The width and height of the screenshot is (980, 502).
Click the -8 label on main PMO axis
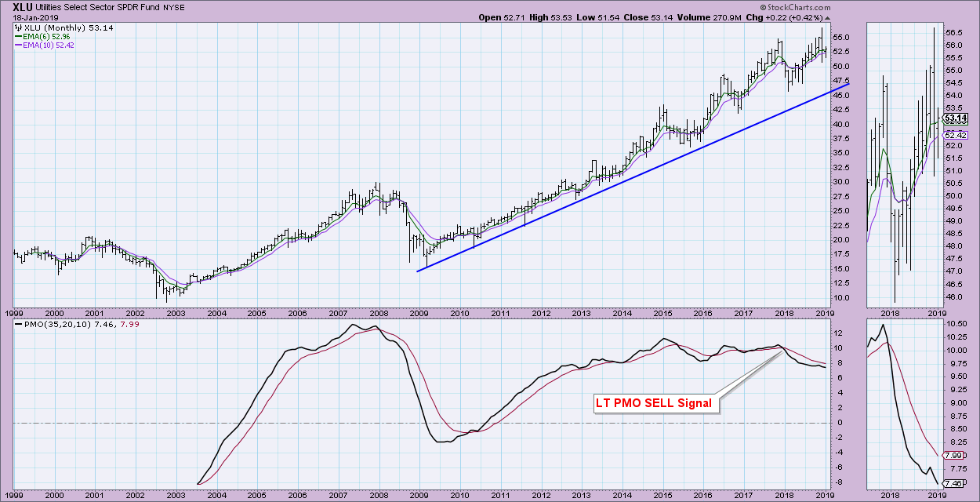coord(840,482)
